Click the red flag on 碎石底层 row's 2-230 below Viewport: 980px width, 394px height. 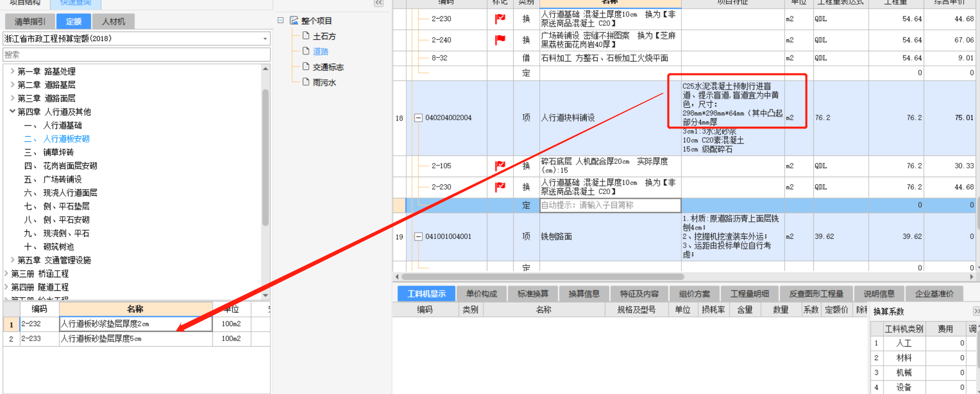pos(500,187)
